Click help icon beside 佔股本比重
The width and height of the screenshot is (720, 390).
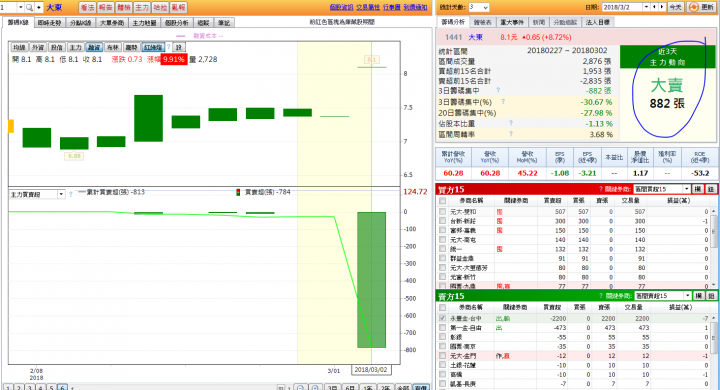[x=511, y=123]
